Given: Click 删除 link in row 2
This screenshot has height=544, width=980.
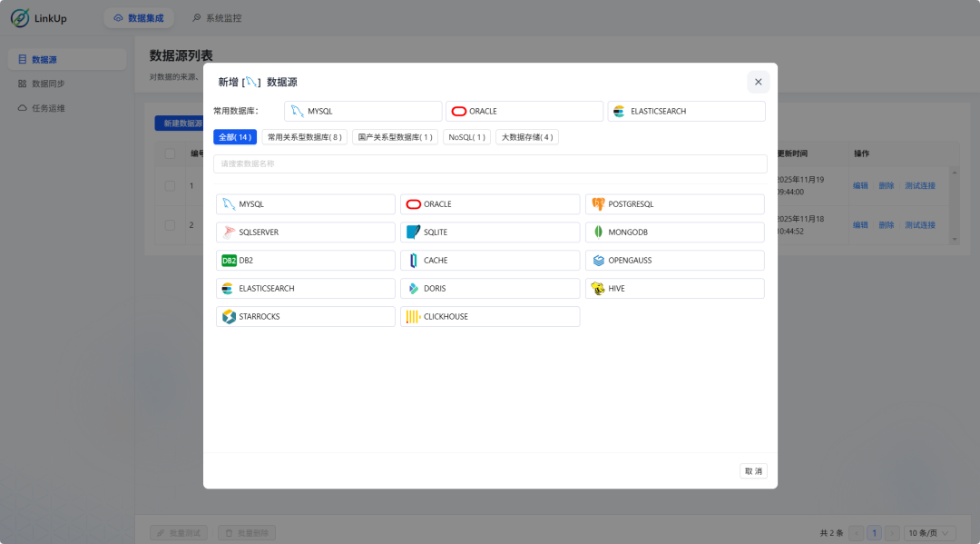Looking at the screenshot, I should tap(887, 225).
